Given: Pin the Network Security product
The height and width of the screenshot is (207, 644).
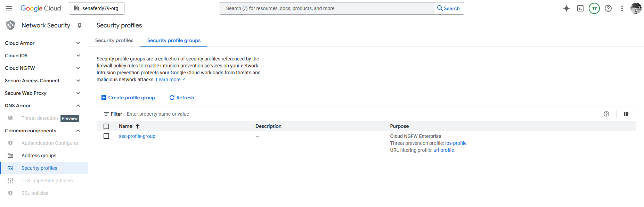Looking at the screenshot, I should [80, 25].
